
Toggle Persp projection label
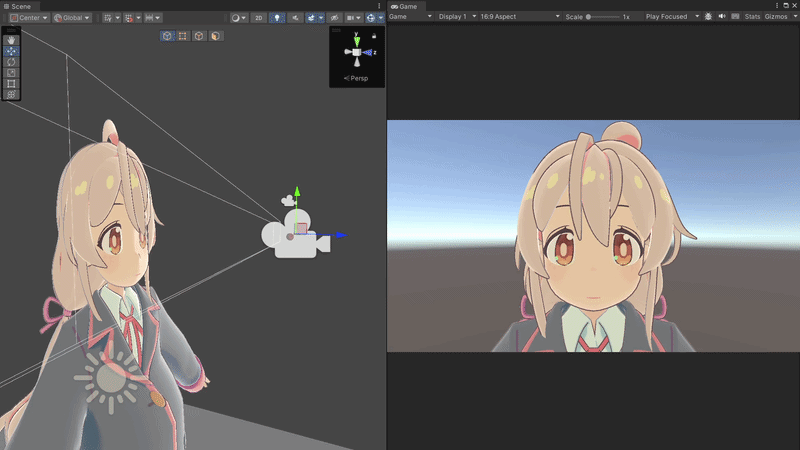coord(356,78)
